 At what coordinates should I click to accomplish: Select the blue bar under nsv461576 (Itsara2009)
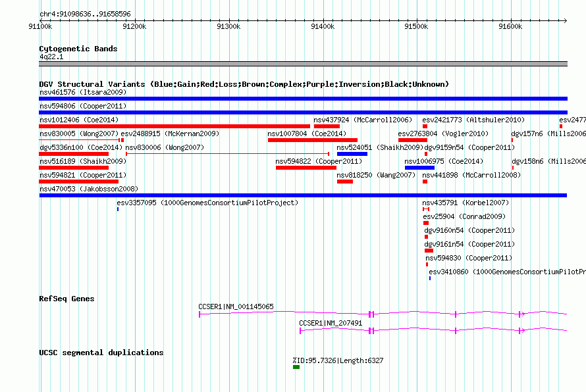click(x=303, y=99)
